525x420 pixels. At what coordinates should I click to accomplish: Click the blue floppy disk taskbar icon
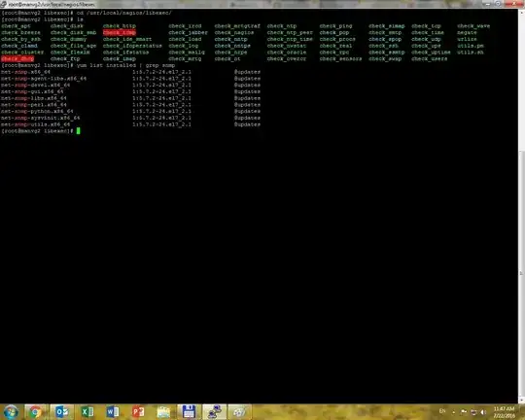189,412
